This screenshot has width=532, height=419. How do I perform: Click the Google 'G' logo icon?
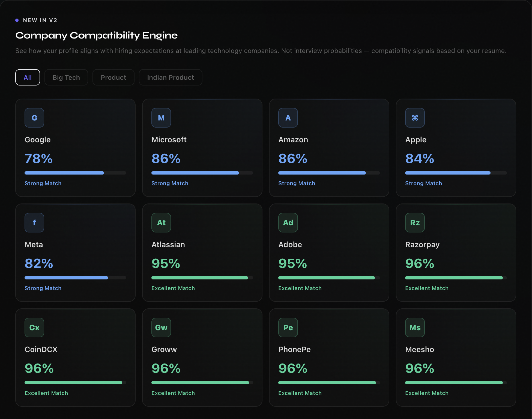(x=34, y=118)
